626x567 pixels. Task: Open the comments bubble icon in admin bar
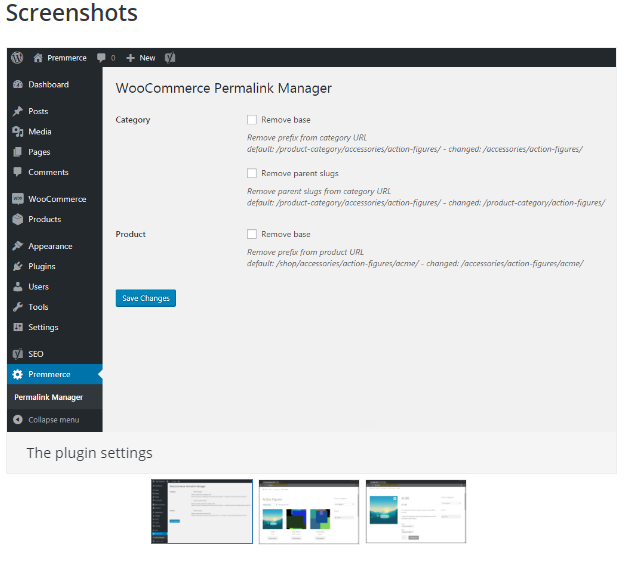101,58
